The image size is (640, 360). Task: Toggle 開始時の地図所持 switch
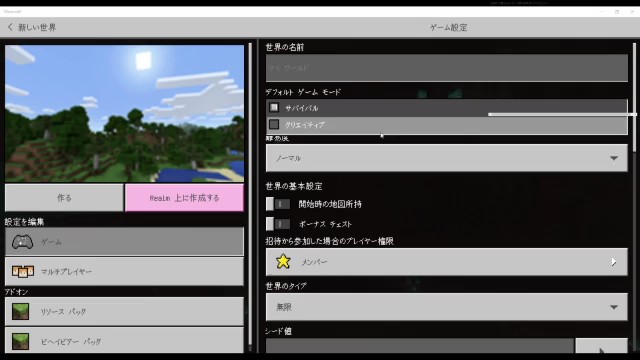(x=278, y=204)
